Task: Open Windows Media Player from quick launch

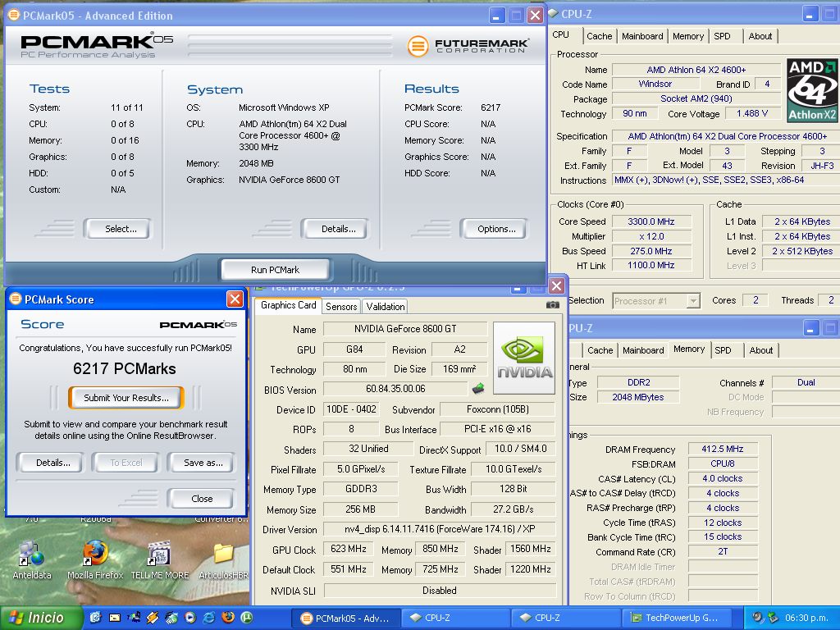Action: (x=190, y=618)
